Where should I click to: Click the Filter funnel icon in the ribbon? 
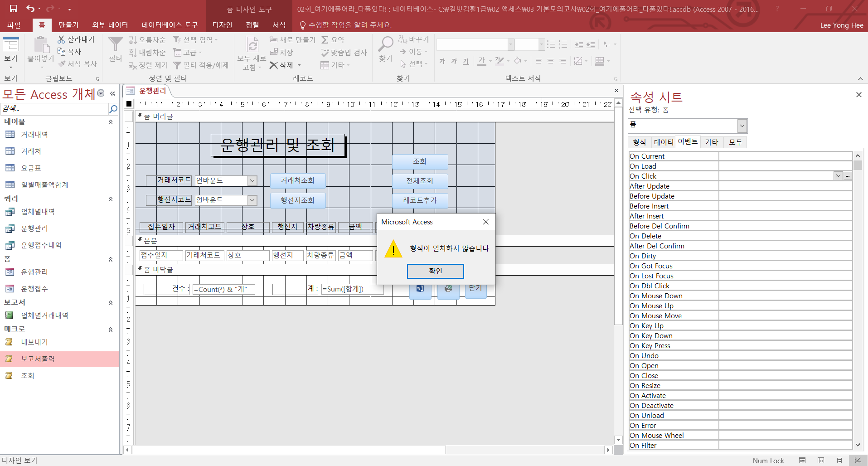click(115, 45)
